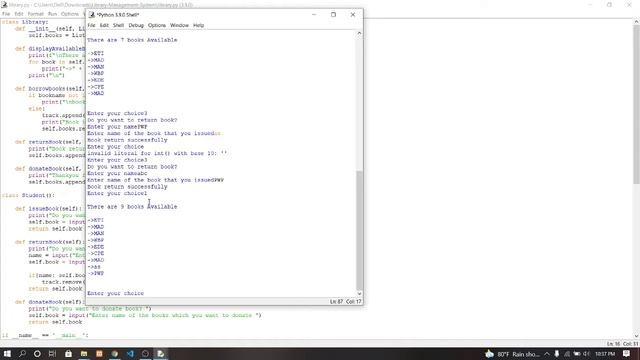The height and width of the screenshot is (360, 640).
Task: Click the editor window vertical scrollbar thumb
Action: point(636,104)
